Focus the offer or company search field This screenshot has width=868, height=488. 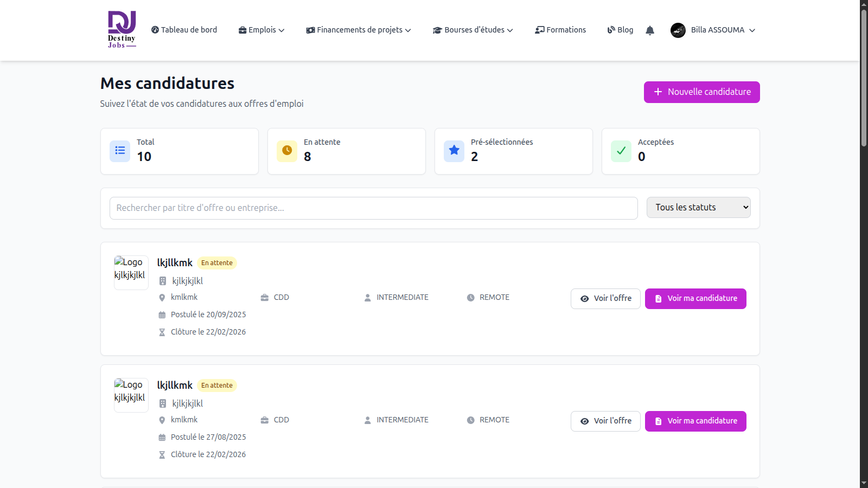[x=373, y=208]
